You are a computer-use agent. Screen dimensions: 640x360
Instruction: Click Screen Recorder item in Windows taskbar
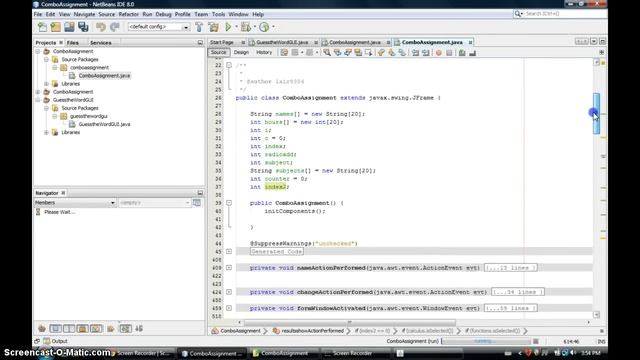(351, 353)
